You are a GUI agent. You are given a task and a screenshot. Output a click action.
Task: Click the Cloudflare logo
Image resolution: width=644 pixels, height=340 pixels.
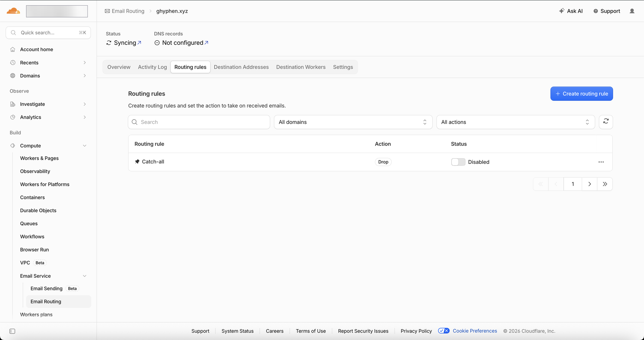coord(13,11)
